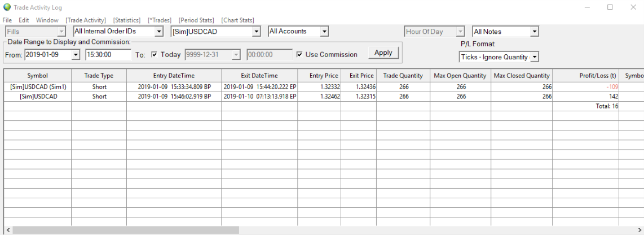Select the [Sim]USDCAD (Sim1) row symbol cell
This screenshot has height=235, width=644.
[x=37, y=87]
